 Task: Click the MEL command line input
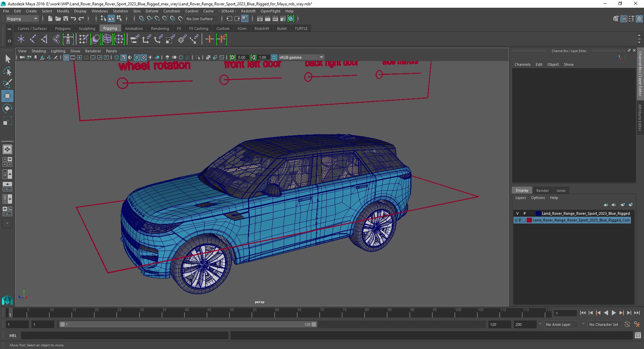(x=124, y=335)
